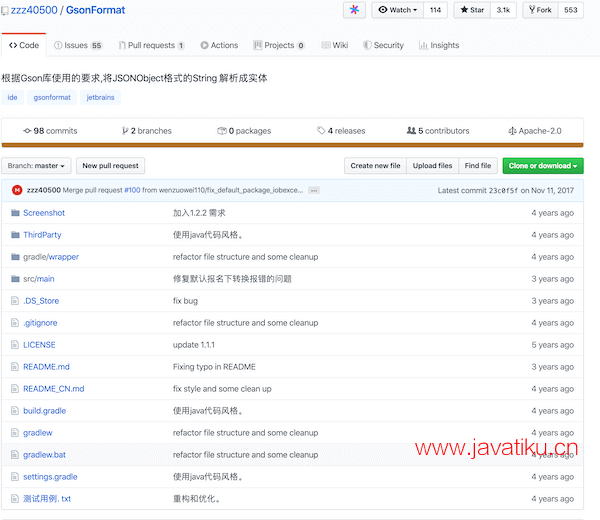The width and height of the screenshot is (600, 520).
Task: Click the language bar under repository stats
Action: [292, 145]
